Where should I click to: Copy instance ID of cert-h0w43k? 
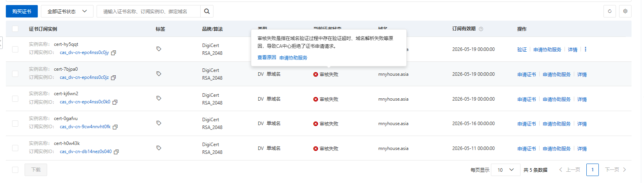pos(116,152)
